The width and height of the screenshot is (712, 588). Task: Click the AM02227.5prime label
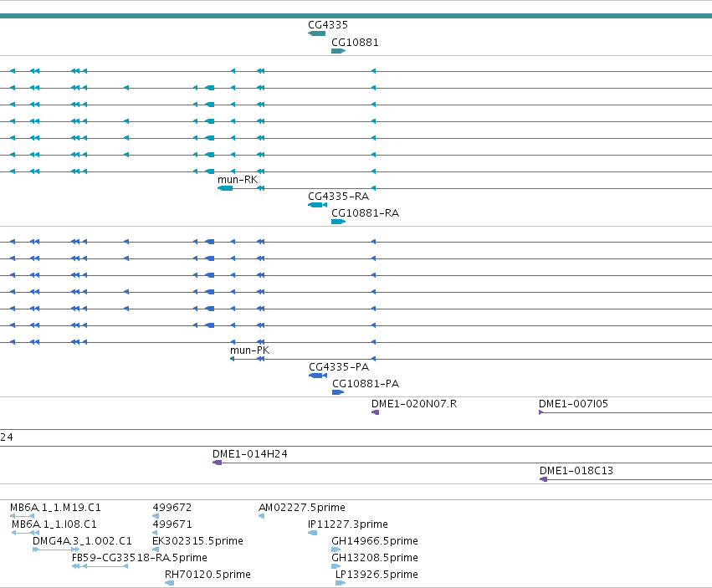click(301, 508)
